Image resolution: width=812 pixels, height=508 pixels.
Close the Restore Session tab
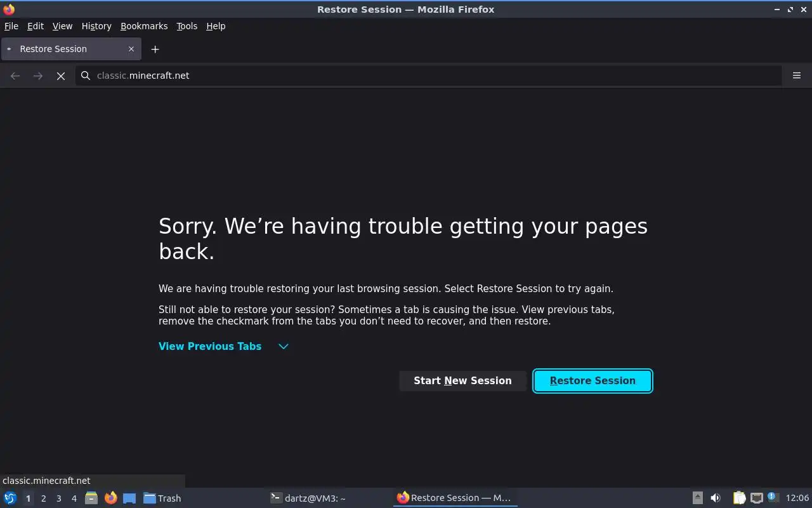coord(131,49)
